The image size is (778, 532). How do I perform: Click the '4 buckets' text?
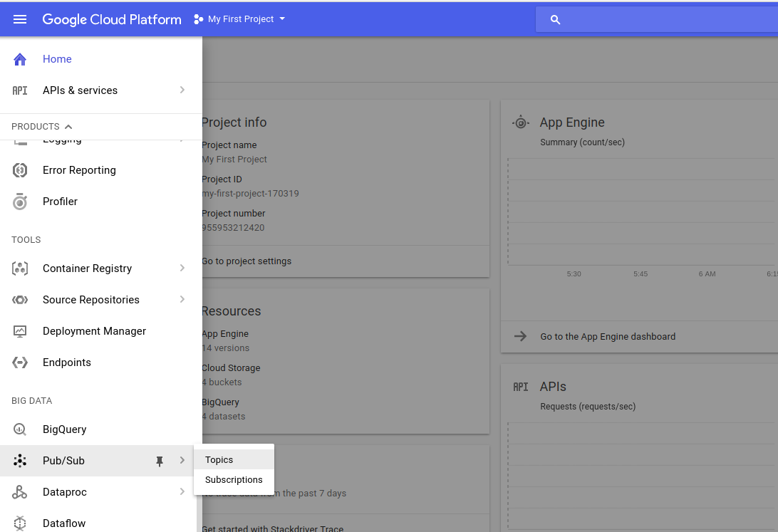pos(222,382)
